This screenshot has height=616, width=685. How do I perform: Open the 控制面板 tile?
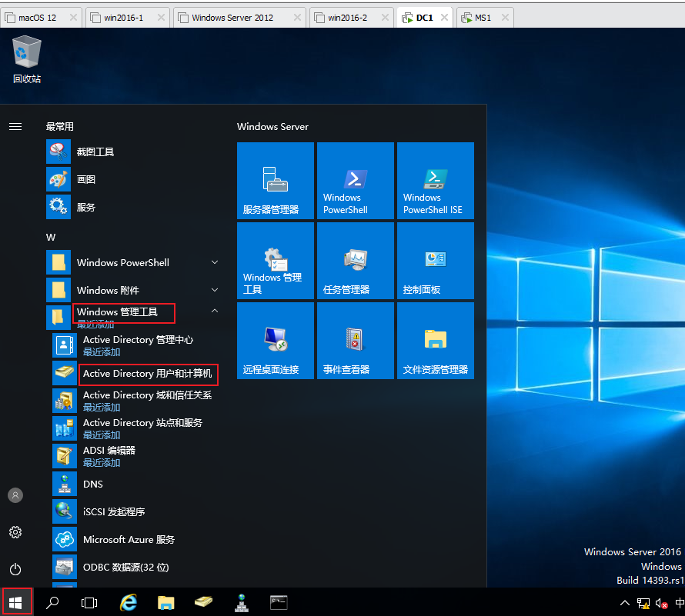point(435,261)
